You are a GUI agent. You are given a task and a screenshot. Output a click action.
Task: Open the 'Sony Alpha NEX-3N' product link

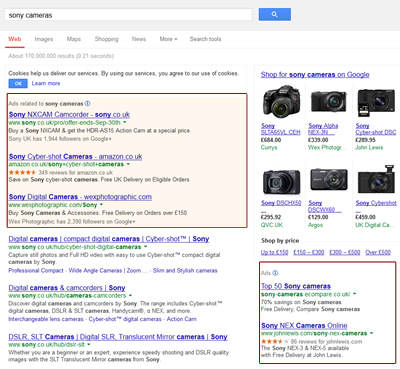pyautogui.click(x=323, y=129)
